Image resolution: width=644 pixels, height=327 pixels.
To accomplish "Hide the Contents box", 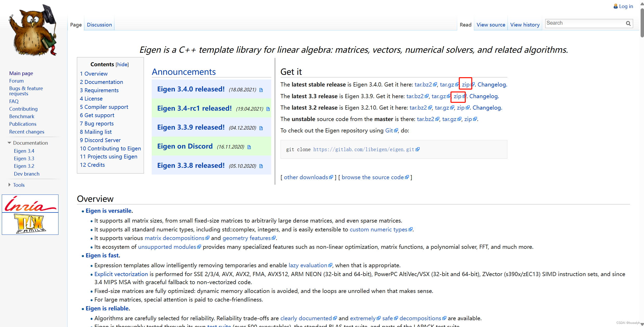I will point(122,64).
